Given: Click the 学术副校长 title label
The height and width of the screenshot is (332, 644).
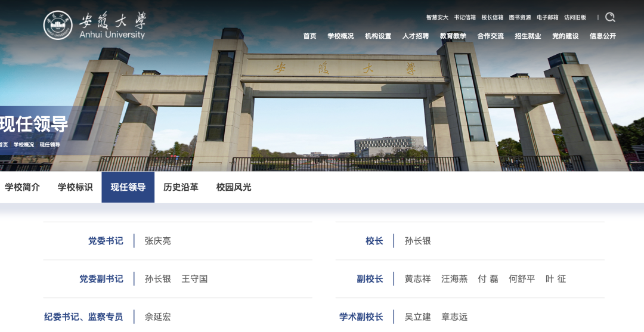Looking at the screenshot, I should point(361,317).
